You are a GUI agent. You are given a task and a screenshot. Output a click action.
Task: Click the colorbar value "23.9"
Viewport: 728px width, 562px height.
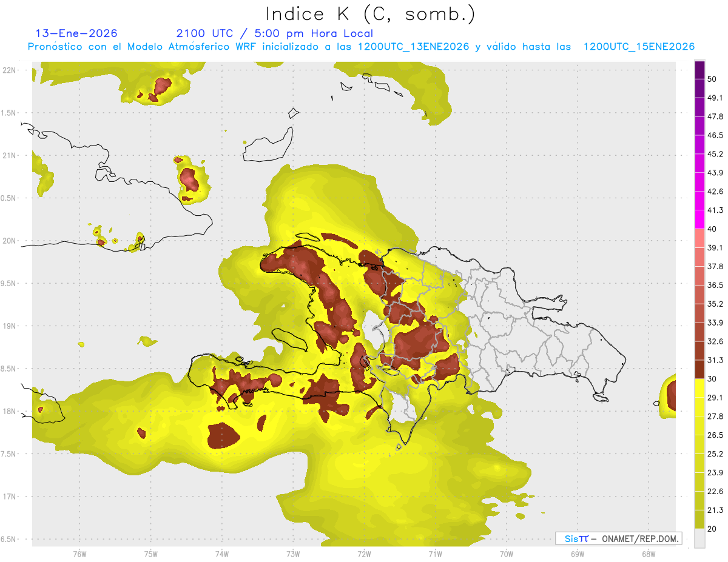tap(715, 473)
